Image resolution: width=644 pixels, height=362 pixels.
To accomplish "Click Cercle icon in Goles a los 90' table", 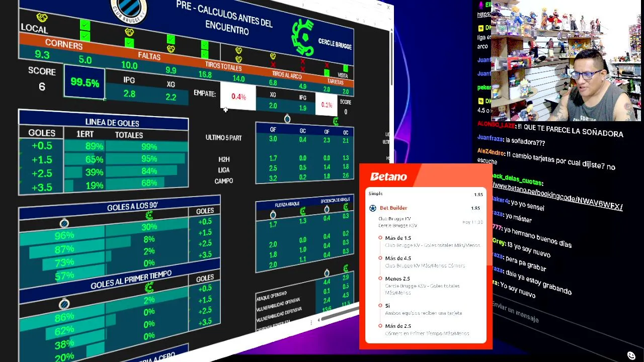I will (x=149, y=216).
